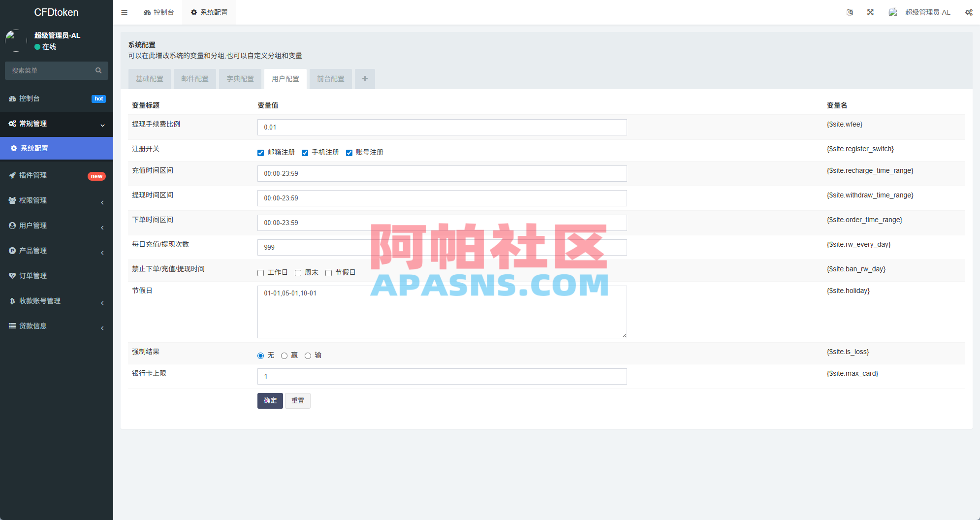Click the 控制台 dashboard icon in sidebar
This screenshot has width=980, height=520.
coord(12,98)
